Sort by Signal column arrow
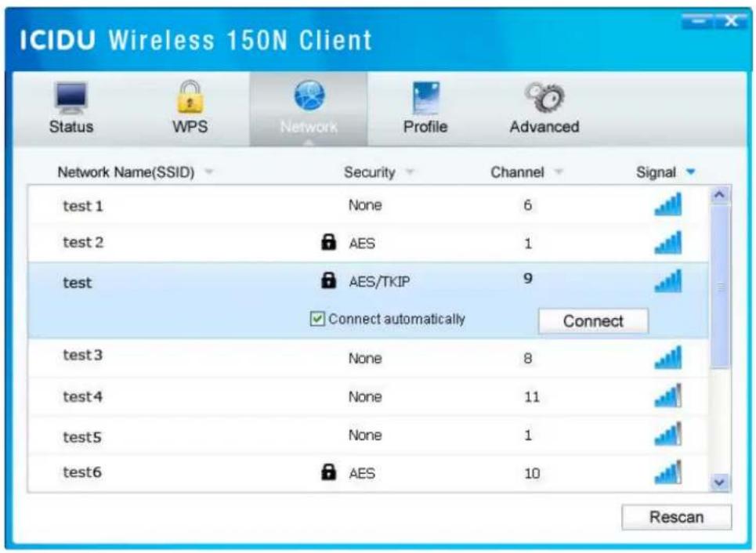This screenshot has height=553, width=756. [690, 172]
